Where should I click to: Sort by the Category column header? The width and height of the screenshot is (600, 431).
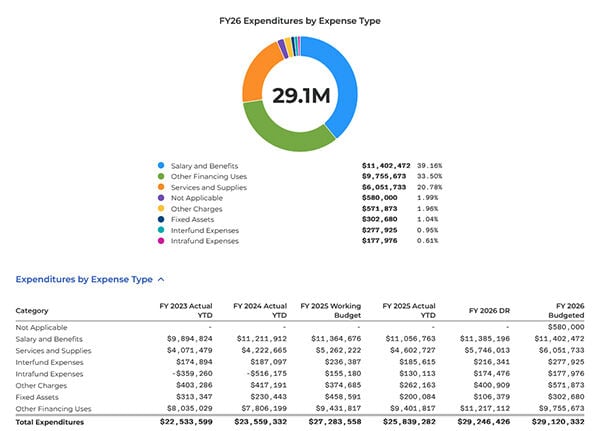32,311
